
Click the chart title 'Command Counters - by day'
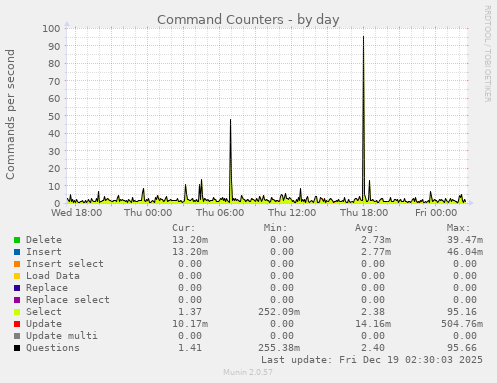tap(248, 20)
